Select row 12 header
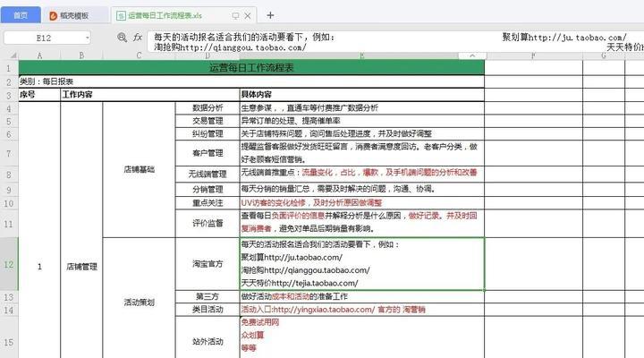644x358 pixels. click(9, 264)
